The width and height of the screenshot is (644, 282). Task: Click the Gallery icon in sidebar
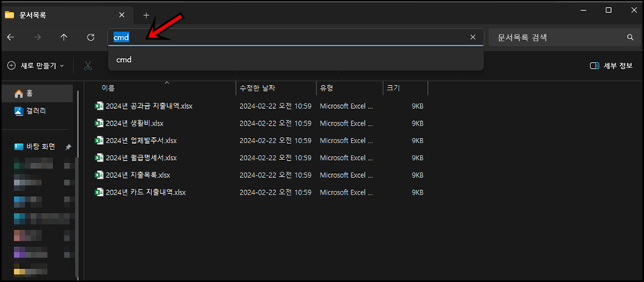click(x=18, y=111)
